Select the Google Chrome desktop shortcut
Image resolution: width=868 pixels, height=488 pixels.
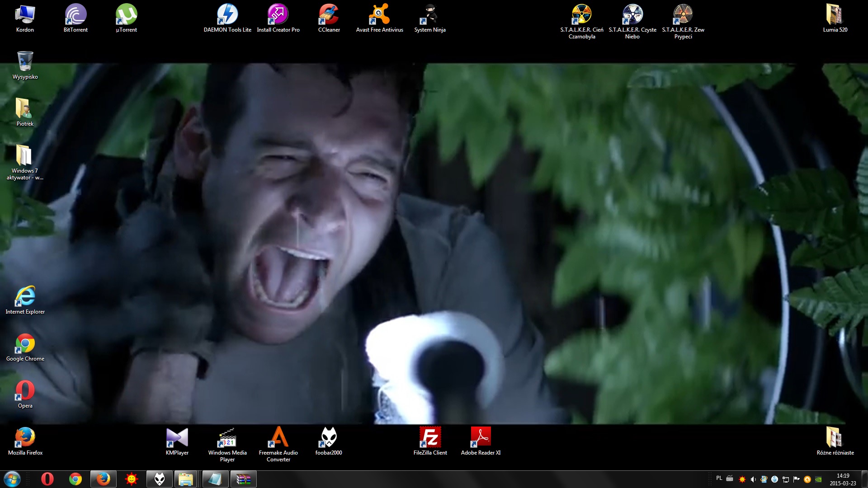click(x=25, y=347)
